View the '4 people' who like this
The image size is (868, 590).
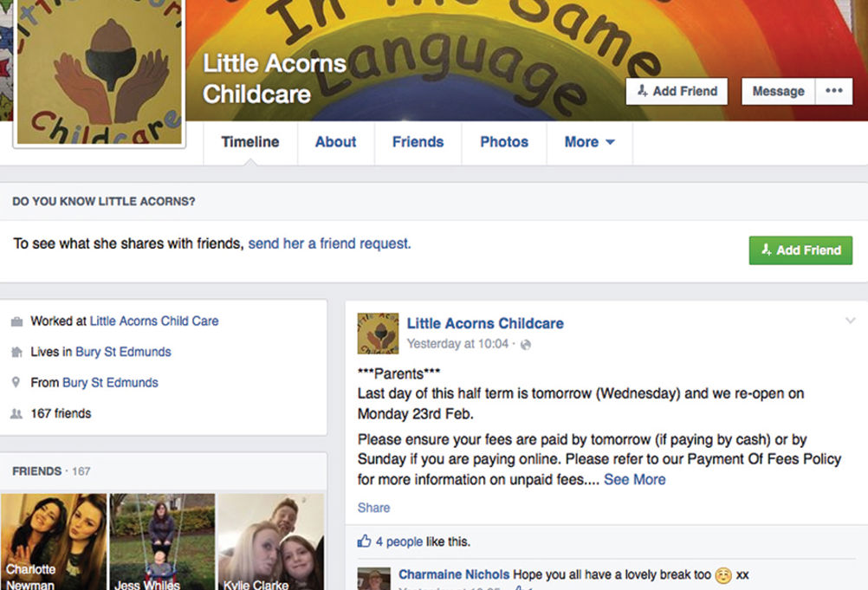[399, 541]
